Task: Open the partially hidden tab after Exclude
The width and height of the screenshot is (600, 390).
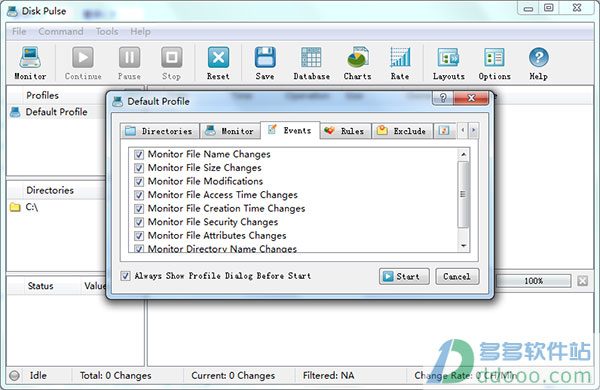Action: point(444,131)
